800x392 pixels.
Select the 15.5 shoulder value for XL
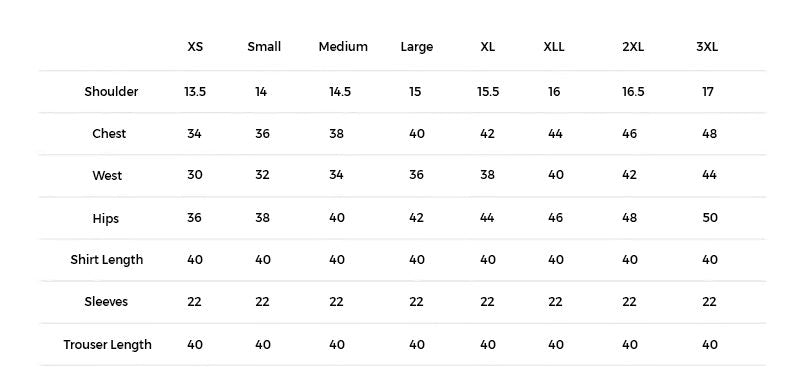tap(488, 91)
